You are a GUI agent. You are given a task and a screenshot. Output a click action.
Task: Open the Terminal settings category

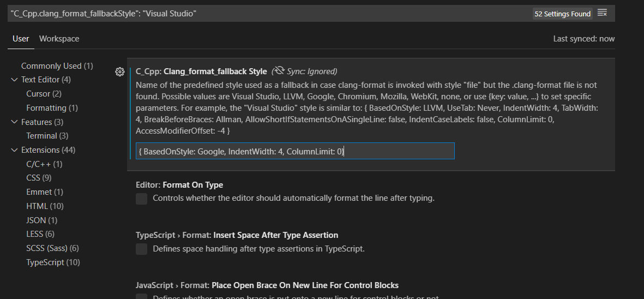coord(47,136)
